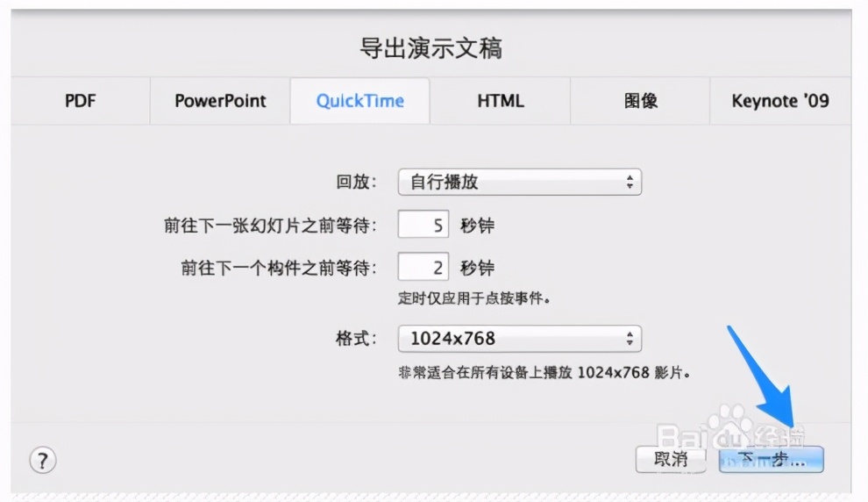Click the 非常适合在所有设备上播放 description text
This screenshot has width=868, height=502.
click(x=544, y=372)
